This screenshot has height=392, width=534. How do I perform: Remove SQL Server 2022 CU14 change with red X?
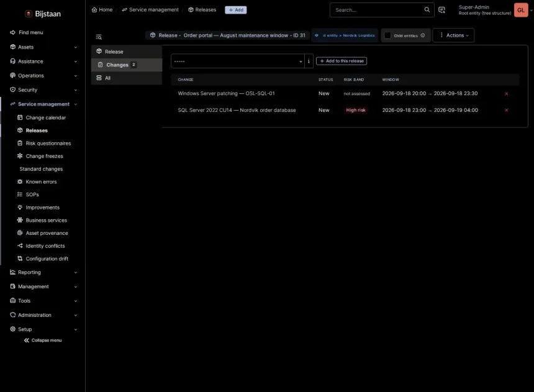click(x=507, y=110)
